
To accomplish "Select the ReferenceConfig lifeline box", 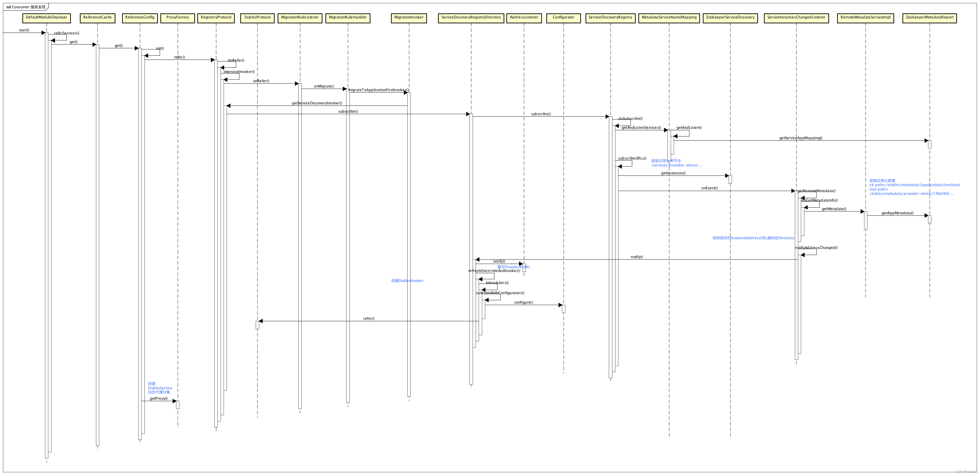I will 140,18.
